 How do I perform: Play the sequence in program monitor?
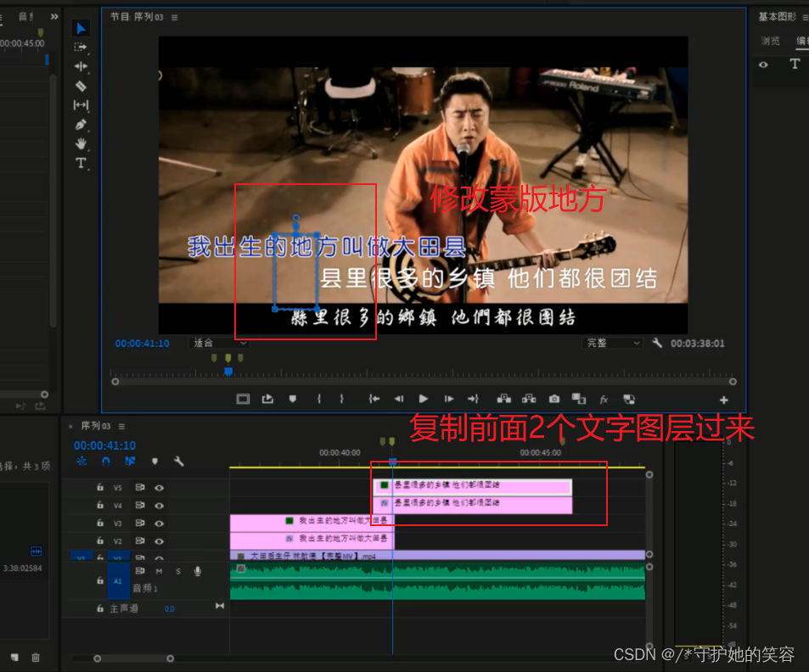tap(423, 399)
